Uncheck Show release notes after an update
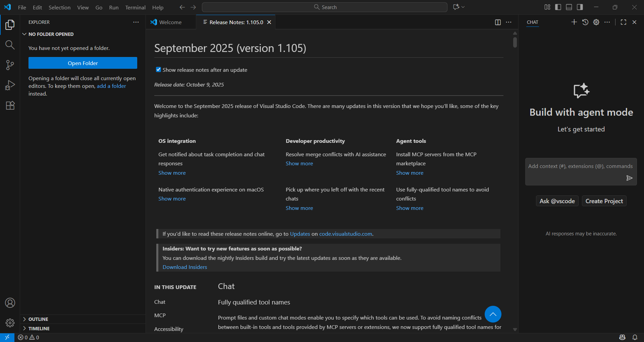This screenshot has height=342, width=644. pos(158,69)
